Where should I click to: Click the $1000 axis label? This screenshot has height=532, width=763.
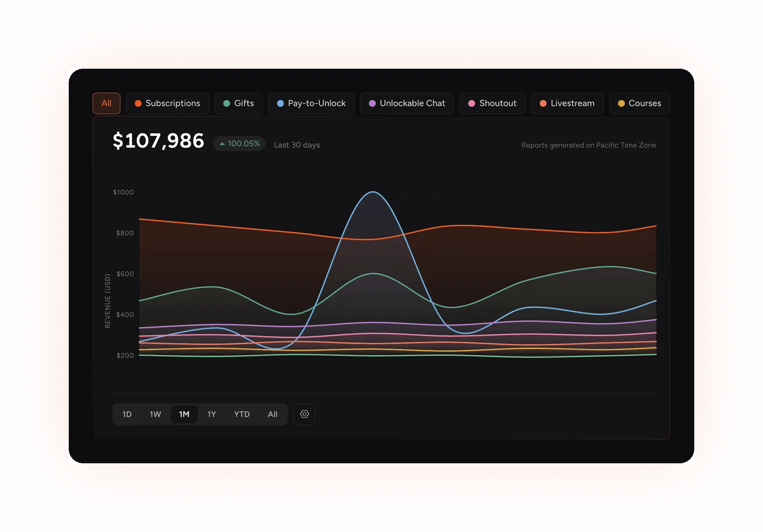[123, 192]
